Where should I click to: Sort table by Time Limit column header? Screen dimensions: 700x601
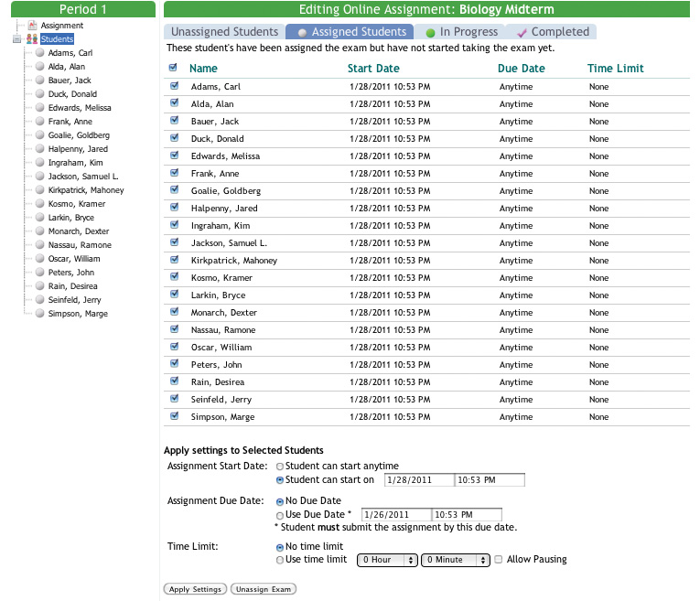pos(615,69)
